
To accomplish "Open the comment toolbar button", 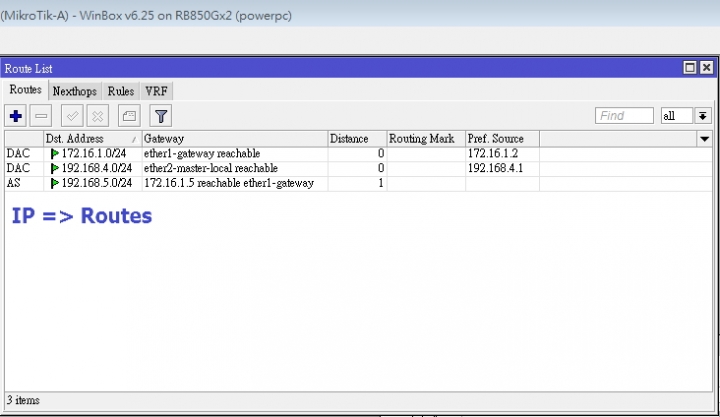I will (129, 116).
